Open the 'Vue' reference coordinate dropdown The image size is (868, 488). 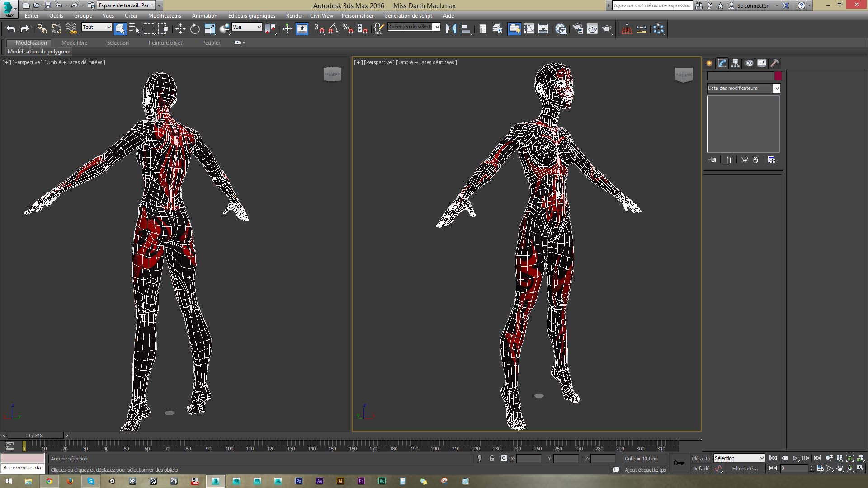pos(247,27)
